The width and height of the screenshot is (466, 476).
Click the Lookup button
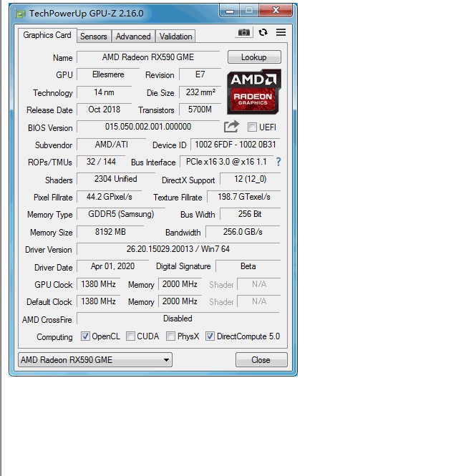pos(254,57)
